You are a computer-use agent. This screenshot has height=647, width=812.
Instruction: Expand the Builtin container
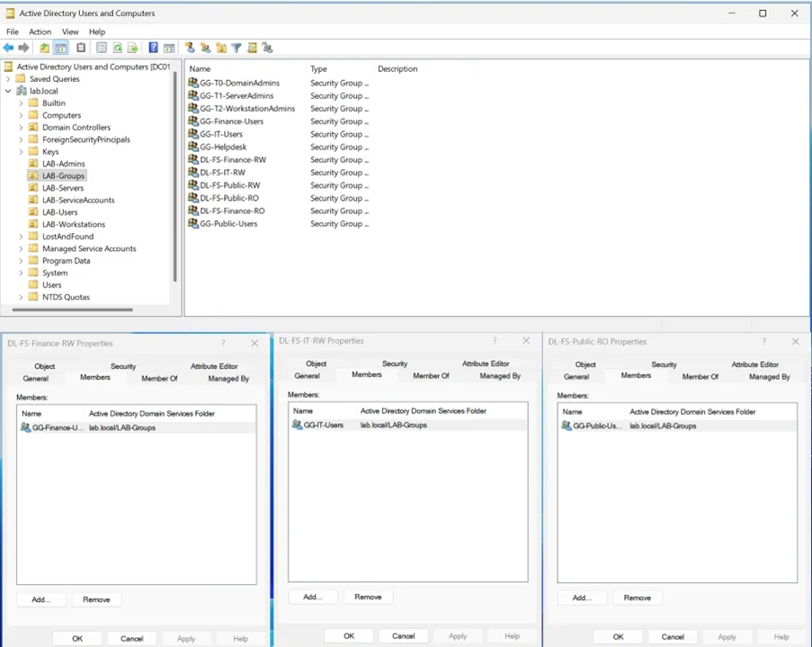(21, 103)
